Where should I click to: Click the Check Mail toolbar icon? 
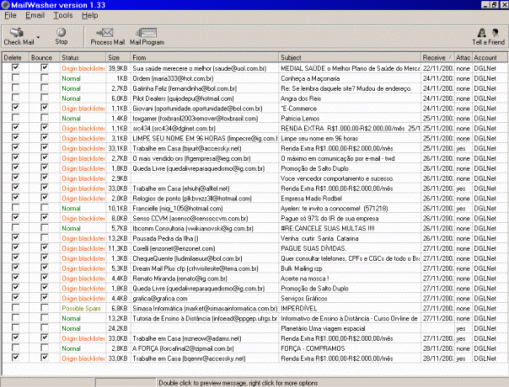point(19,37)
